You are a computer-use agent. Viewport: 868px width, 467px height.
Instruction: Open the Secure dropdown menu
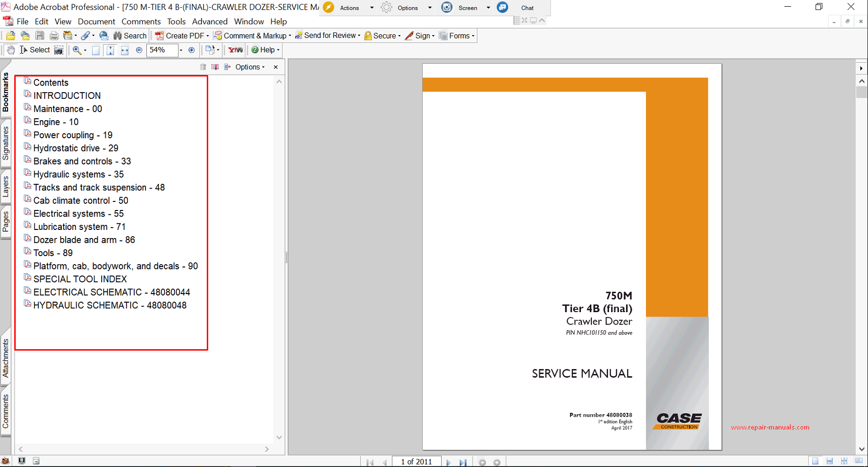[x=382, y=36]
